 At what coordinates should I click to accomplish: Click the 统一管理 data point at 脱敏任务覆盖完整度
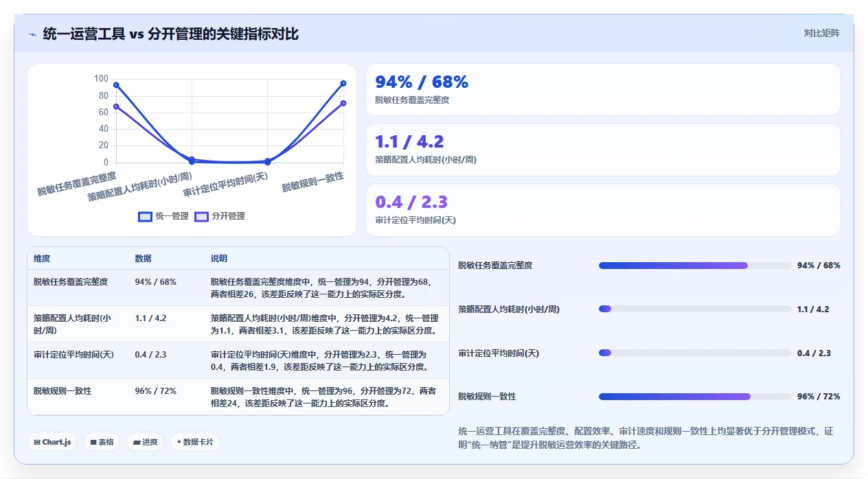[116, 85]
